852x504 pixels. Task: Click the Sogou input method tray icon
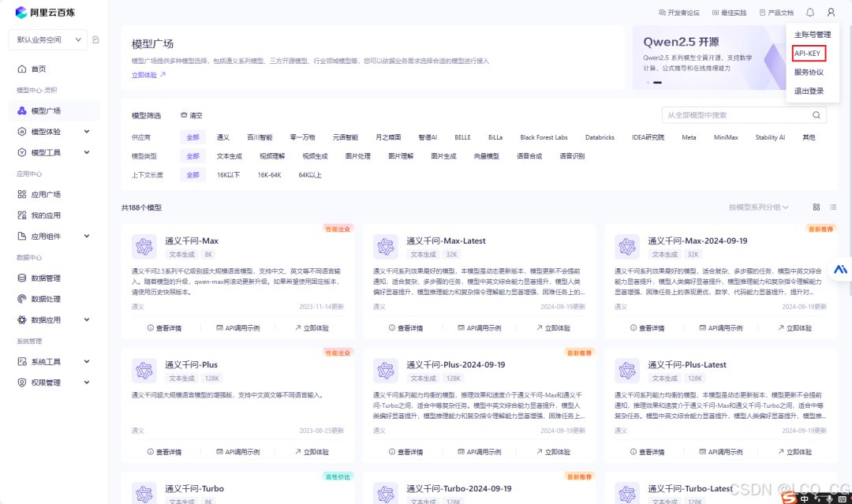[789, 498]
